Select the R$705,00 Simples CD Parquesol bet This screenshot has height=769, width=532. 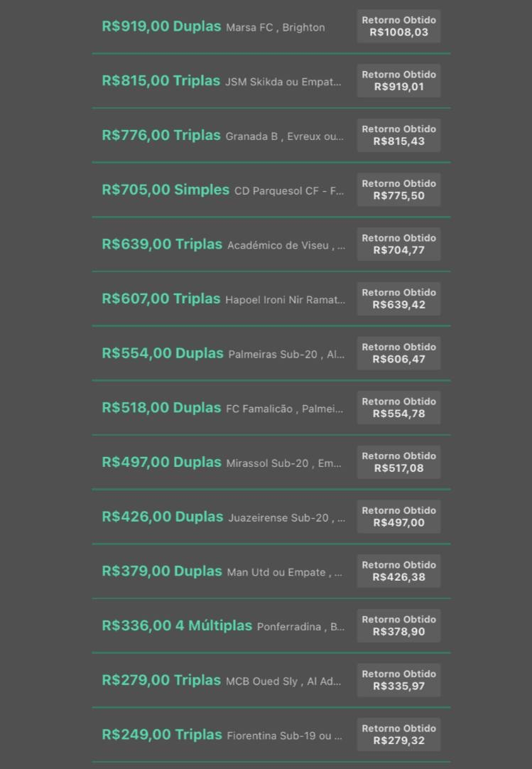[271, 190]
